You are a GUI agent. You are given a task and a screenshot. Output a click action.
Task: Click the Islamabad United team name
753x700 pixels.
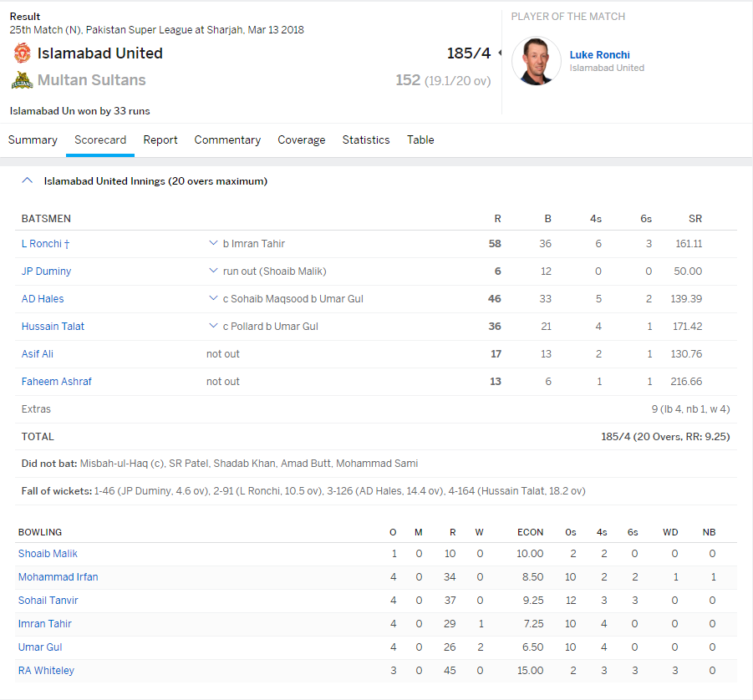99,53
